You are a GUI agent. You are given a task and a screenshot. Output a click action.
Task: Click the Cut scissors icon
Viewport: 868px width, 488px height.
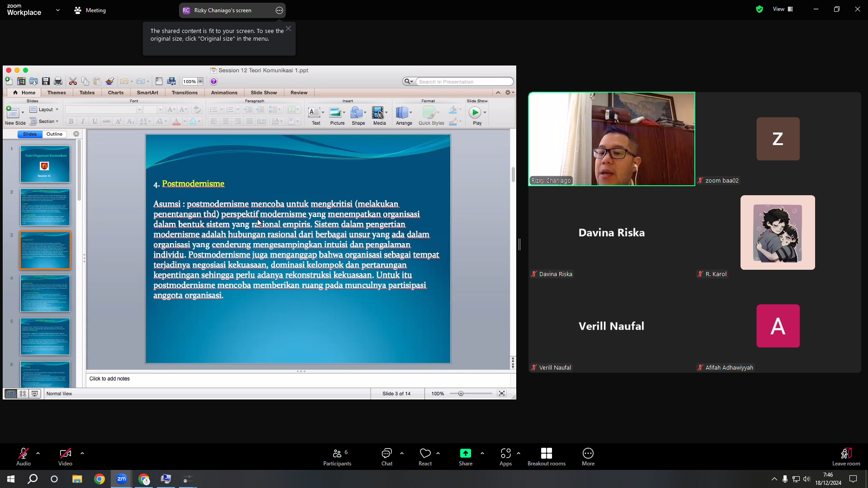coord(73,81)
